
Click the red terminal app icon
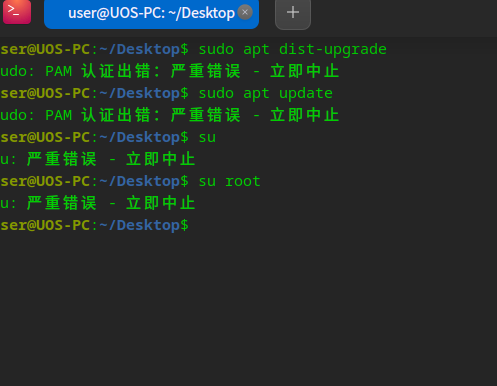tap(17, 12)
